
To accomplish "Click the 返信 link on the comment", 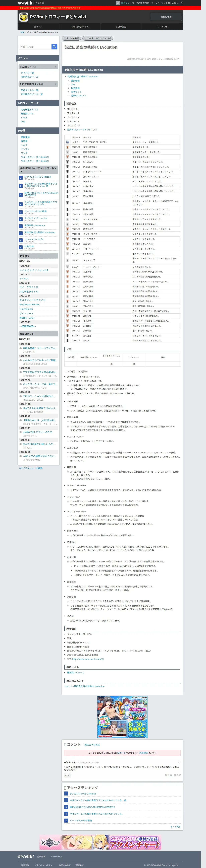I will [x=169, y=775].
